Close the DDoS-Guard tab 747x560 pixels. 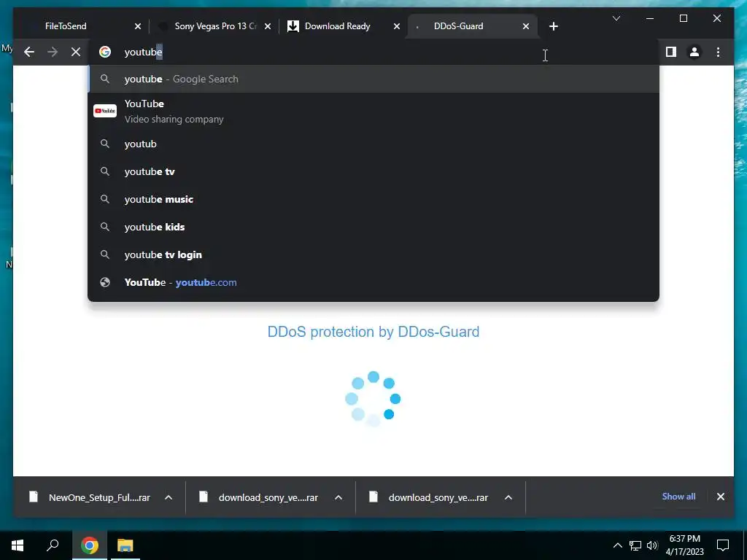[525, 26]
